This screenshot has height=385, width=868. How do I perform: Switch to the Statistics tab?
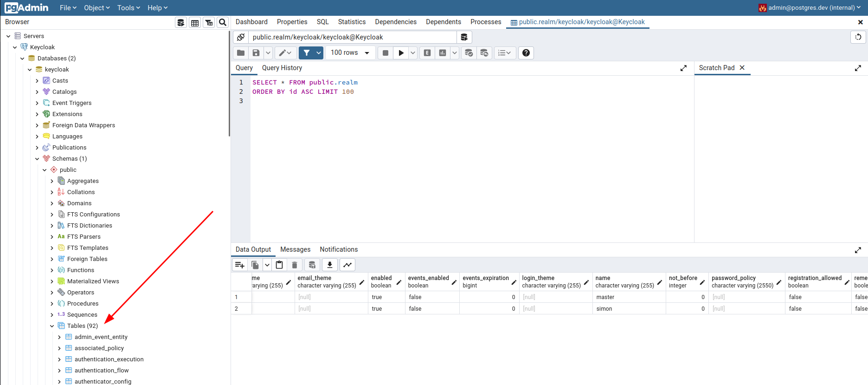(x=352, y=22)
